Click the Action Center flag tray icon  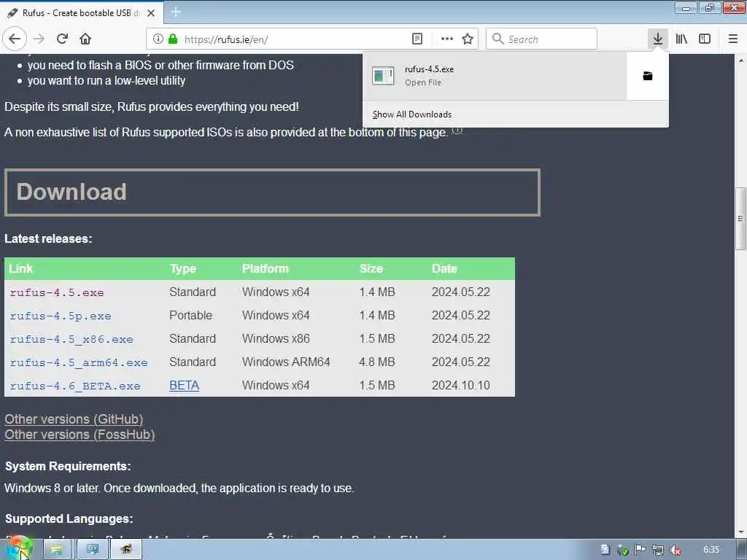click(640, 551)
